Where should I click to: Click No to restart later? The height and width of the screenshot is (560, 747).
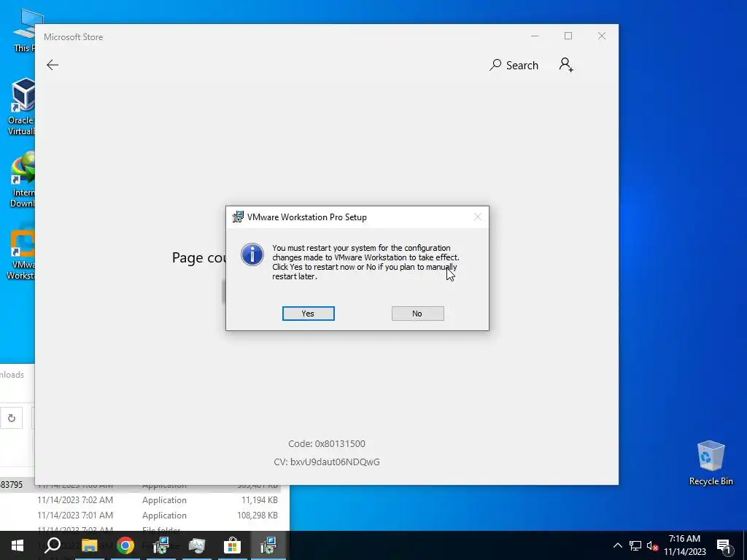coord(418,314)
